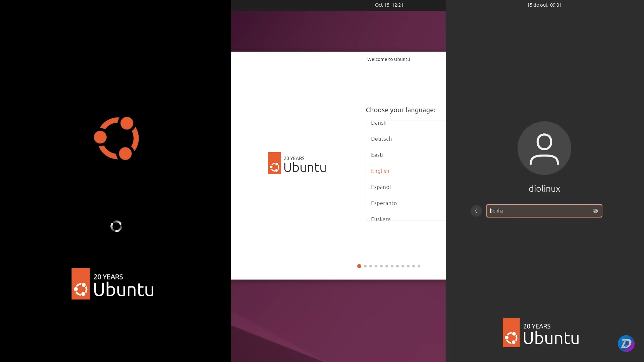644x362 pixels.
Task: Select Eesti from the language list
Action: [x=377, y=155]
